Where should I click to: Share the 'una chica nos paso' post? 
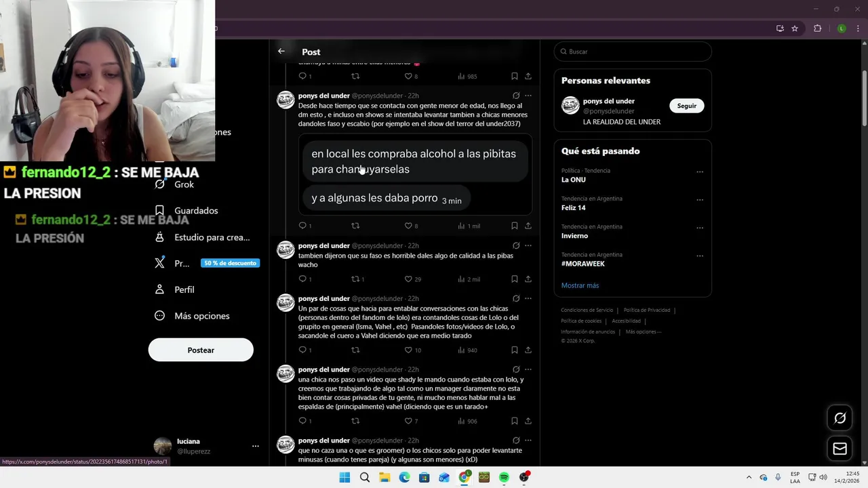tap(528, 421)
